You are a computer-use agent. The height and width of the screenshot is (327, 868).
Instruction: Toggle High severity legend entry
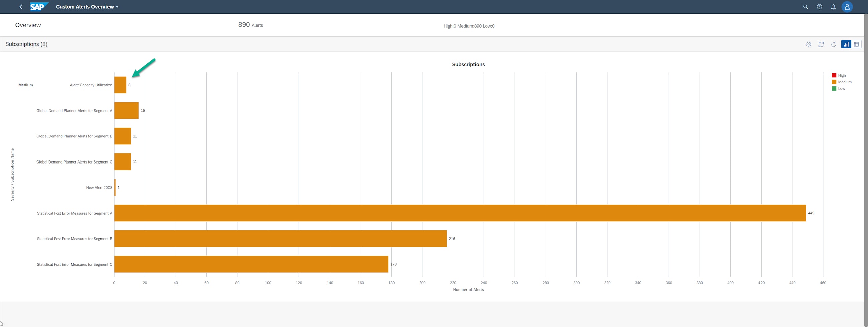(x=838, y=75)
